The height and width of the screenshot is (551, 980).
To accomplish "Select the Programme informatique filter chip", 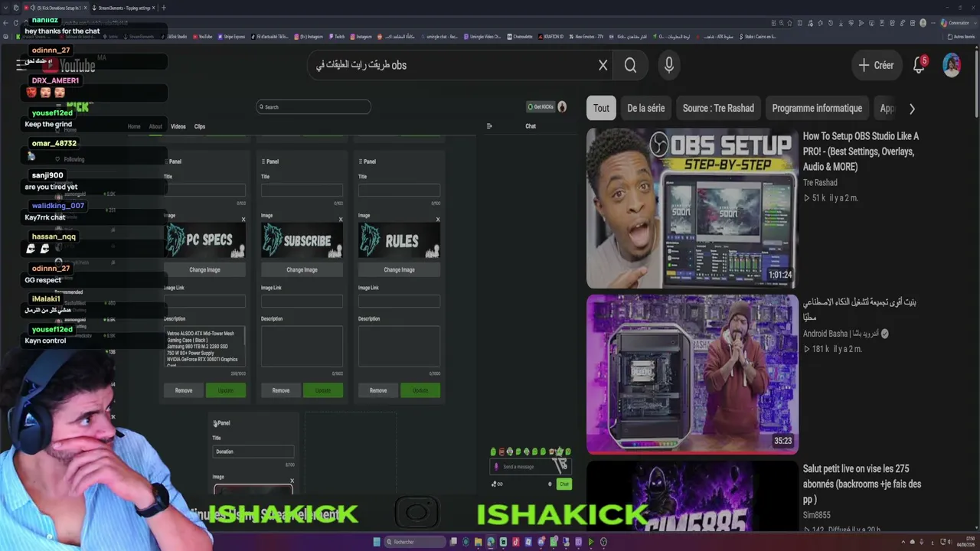I will (817, 108).
